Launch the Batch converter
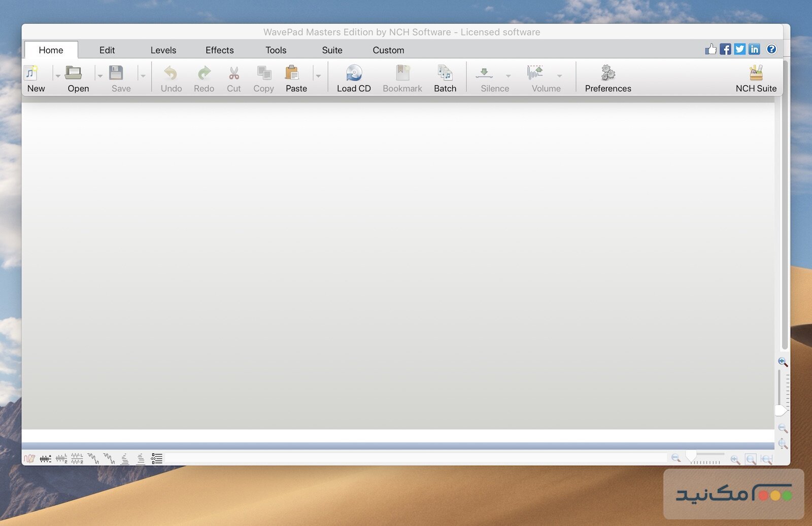 tap(445, 74)
